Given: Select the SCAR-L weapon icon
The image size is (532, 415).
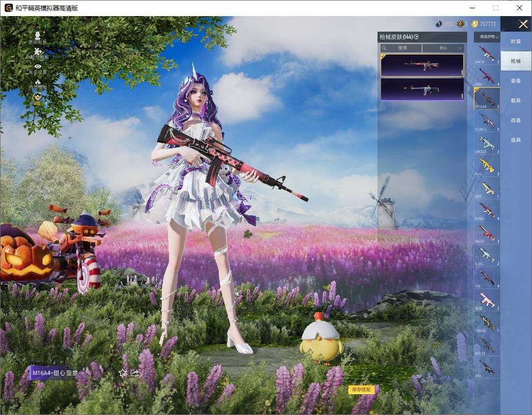Looking at the screenshot, I should (487, 121).
